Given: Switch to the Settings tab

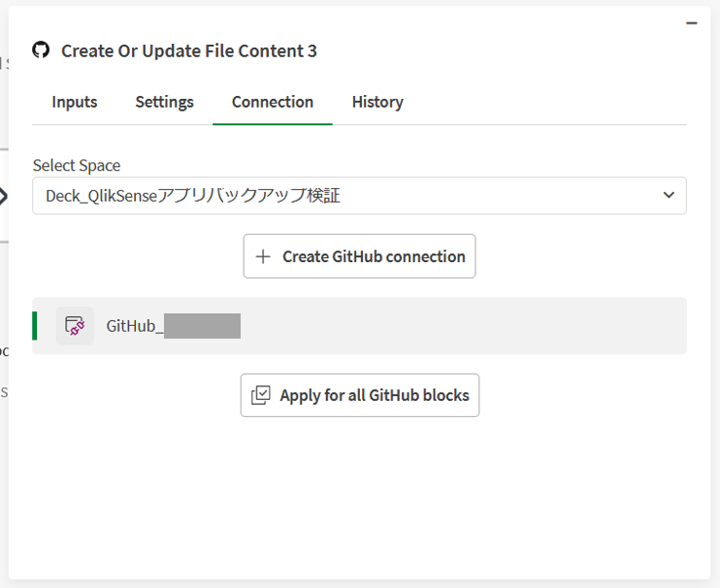Looking at the screenshot, I should [164, 102].
